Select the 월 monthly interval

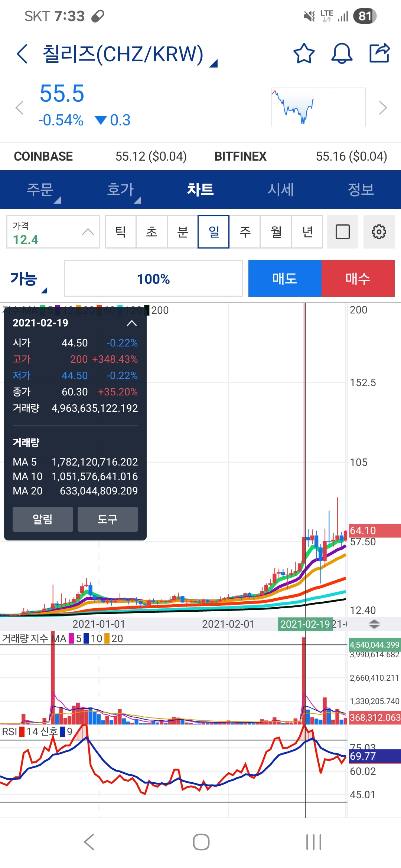[x=276, y=232]
